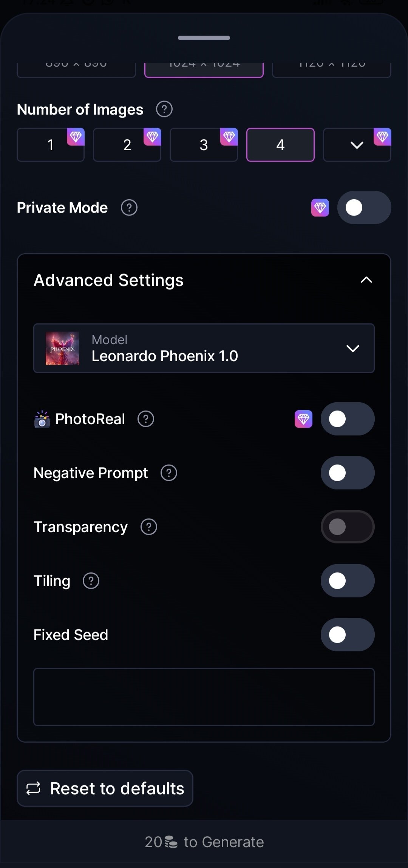Click premium diamond icon beside PhotoReal
Viewport: 408px width, 868px height.
[303, 419]
